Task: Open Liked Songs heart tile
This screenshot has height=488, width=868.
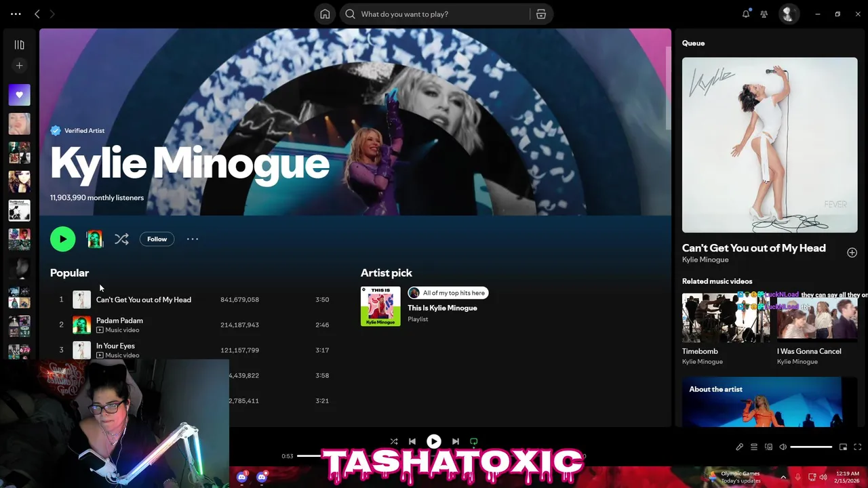Action: coord(19,95)
